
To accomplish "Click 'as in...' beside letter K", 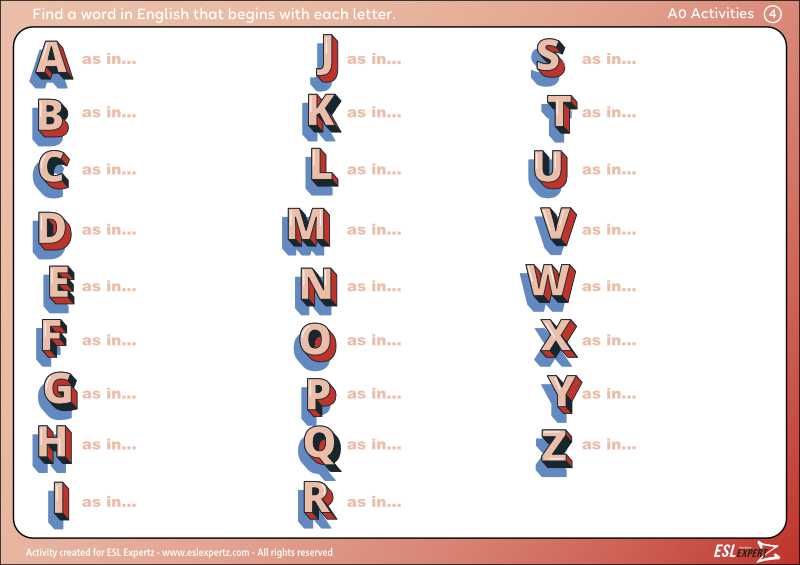I will pyautogui.click(x=374, y=112).
